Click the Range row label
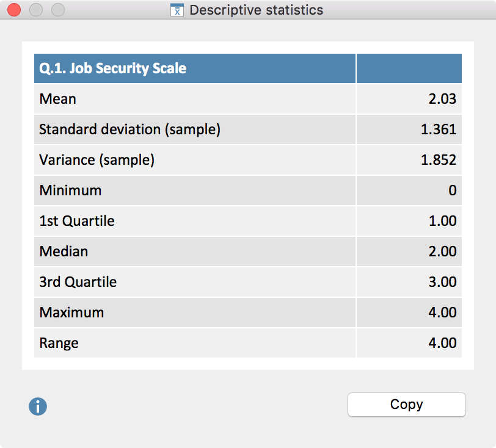This screenshot has width=496, height=448. point(59,344)
